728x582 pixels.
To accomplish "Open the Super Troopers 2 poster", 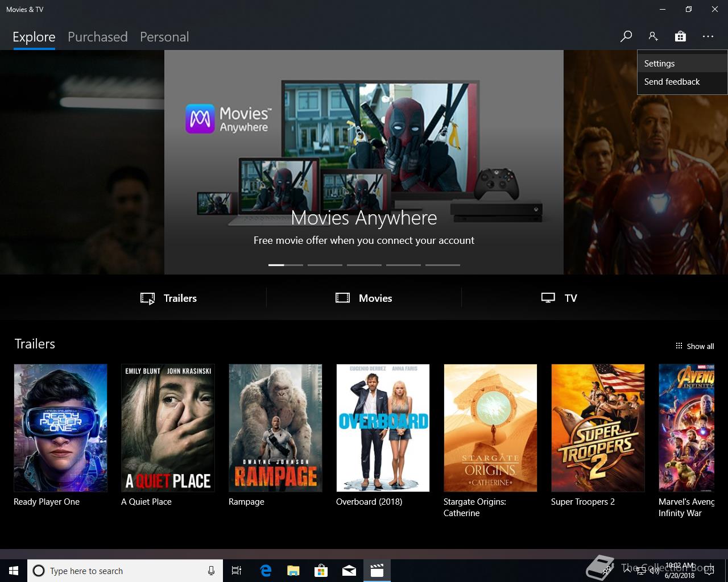I will tap(598, 428).
